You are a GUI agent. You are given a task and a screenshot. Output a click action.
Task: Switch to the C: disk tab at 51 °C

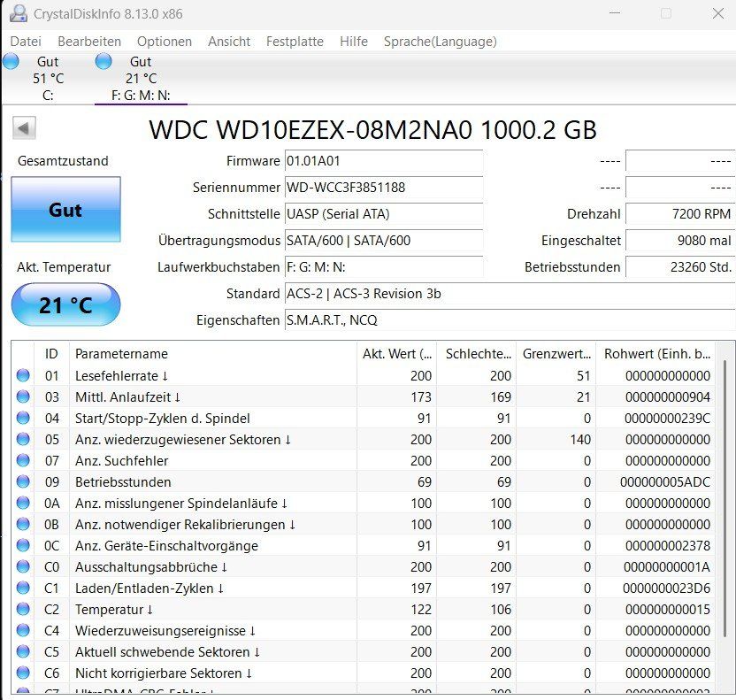tap(48, 79)
